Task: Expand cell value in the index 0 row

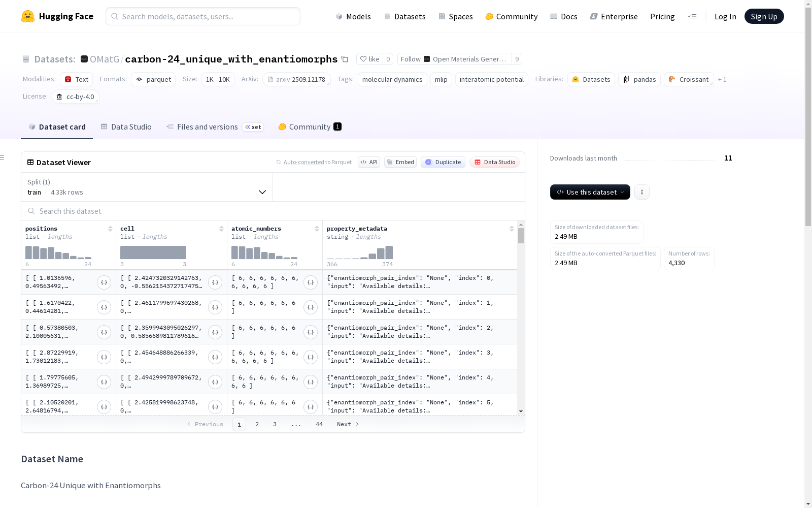Action: click(x=215, y=282)
